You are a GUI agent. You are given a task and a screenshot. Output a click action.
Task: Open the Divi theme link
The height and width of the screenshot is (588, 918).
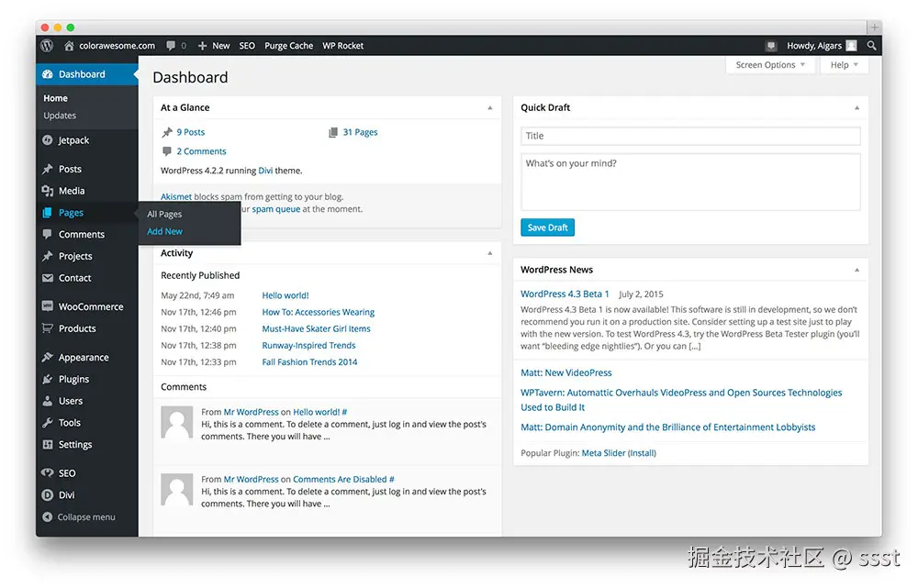point(265,171)
